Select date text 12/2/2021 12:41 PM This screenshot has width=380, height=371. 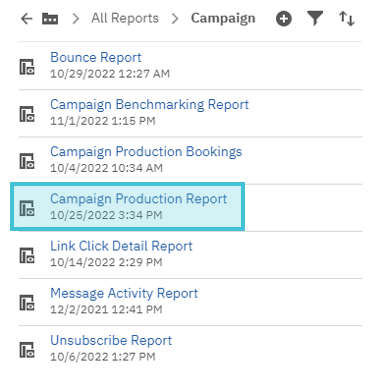coord(106,310)
